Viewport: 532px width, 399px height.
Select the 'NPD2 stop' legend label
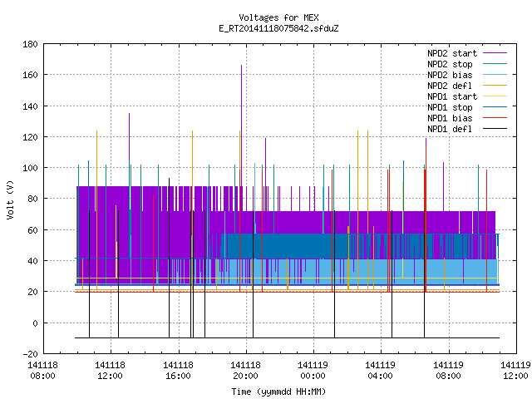point(450,64)
